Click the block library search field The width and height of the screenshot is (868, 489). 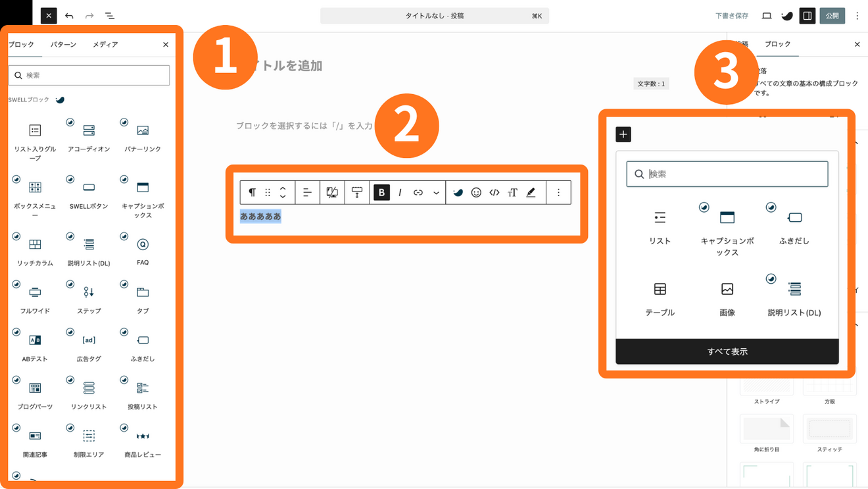click(x=89, y=75)
